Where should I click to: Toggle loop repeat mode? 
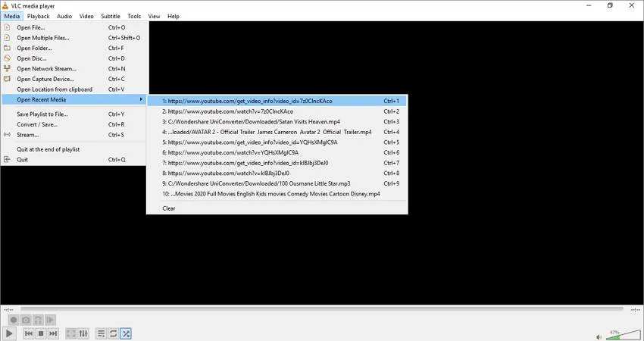coord(114,333)
